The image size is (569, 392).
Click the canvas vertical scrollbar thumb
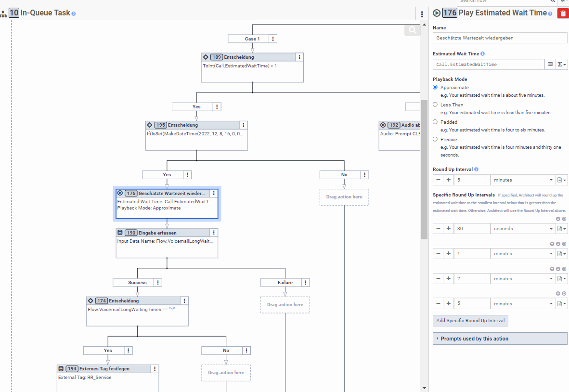click(x=424, y=170)
